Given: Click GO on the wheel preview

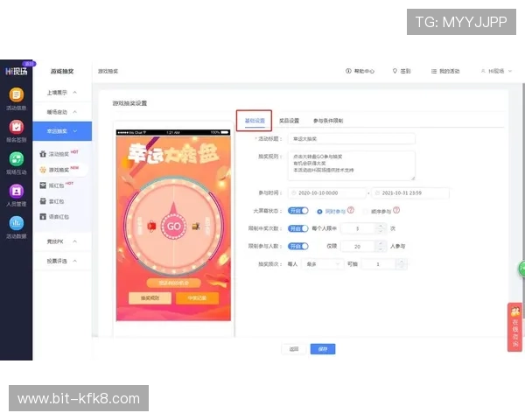Looking at the screenshot, I should click(173, 227).
